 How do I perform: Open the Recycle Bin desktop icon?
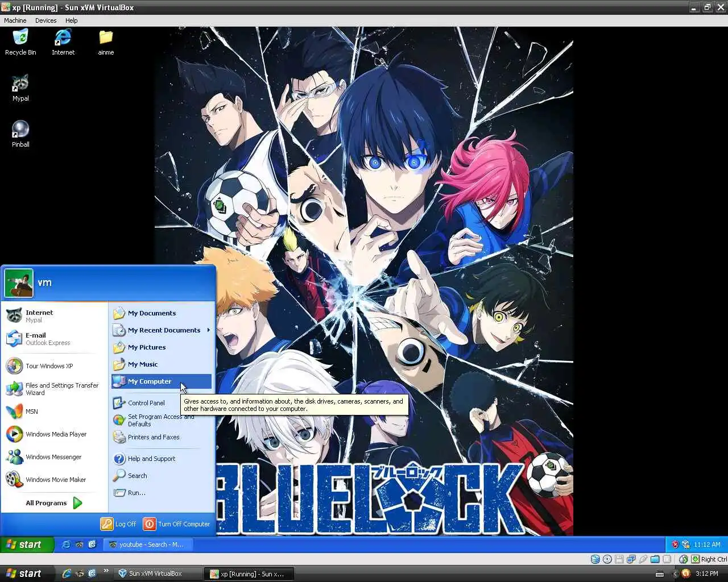20,42
